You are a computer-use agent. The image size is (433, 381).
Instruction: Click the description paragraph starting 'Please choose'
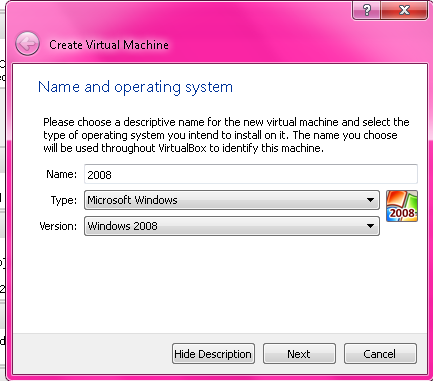click(226, 135)
